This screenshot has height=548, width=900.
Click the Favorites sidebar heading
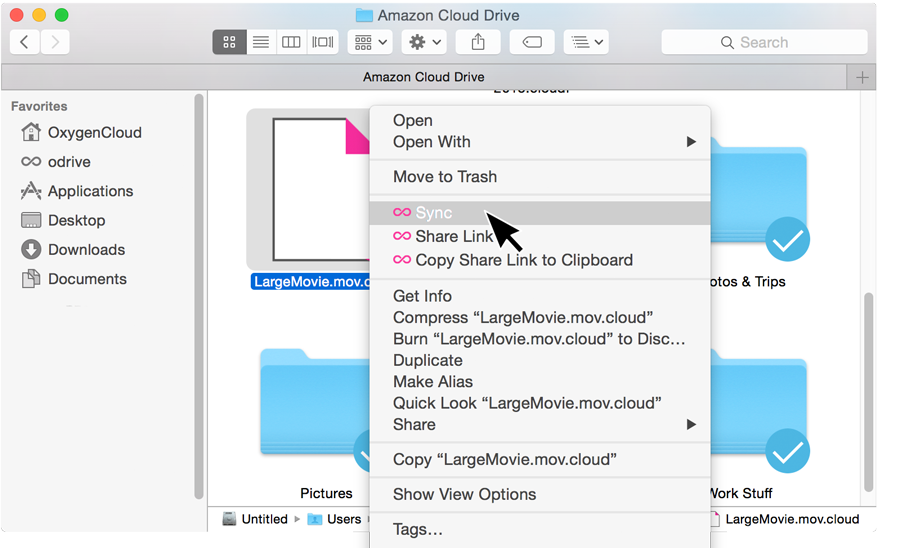click(39, 106)
